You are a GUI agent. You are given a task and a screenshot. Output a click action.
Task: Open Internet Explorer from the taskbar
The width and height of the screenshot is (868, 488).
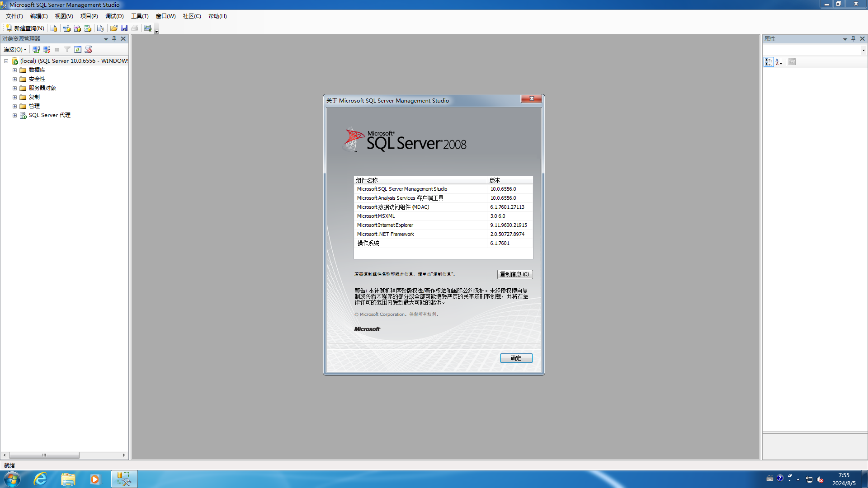click(x=40, y=479)
